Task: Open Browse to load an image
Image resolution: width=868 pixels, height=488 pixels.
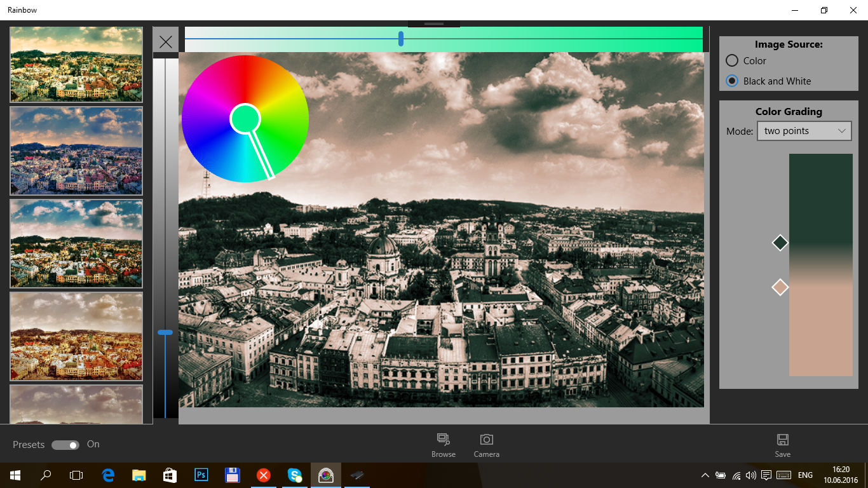Action: point(444,445)
